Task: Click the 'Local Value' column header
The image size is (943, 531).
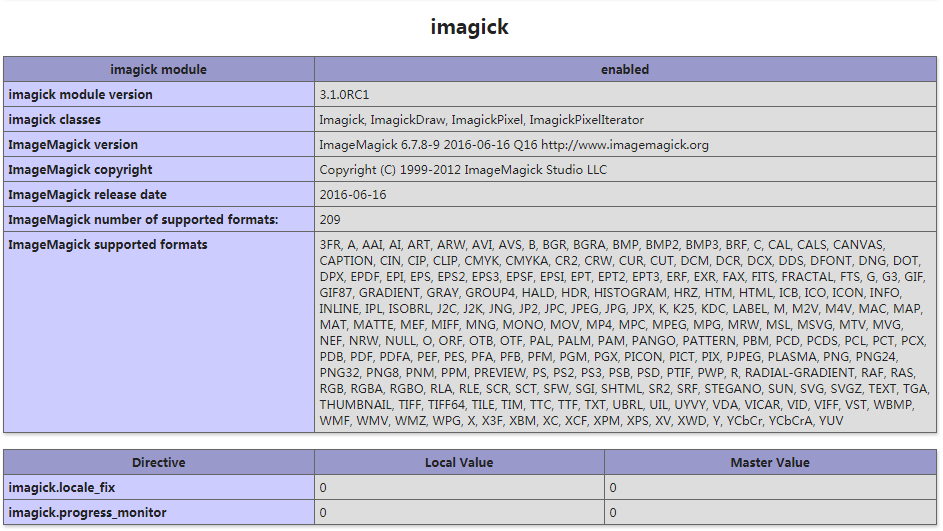Action: coord(459,463)
